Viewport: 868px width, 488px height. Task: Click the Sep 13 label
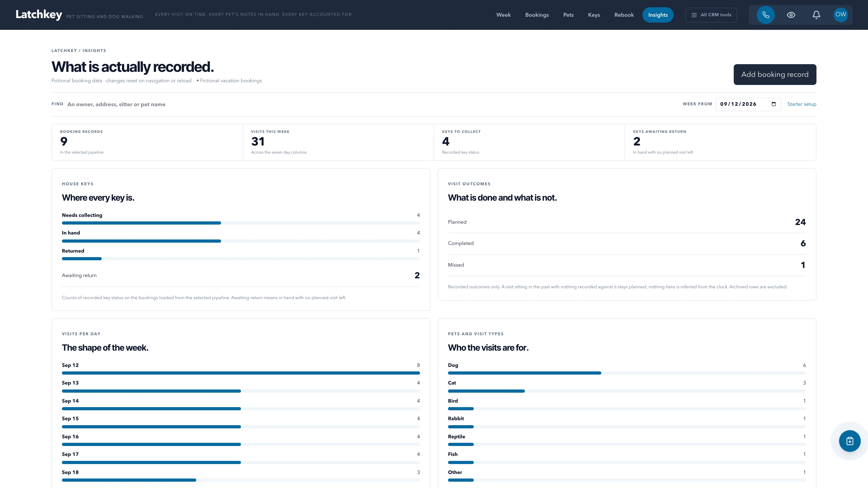tap(70, 382)
